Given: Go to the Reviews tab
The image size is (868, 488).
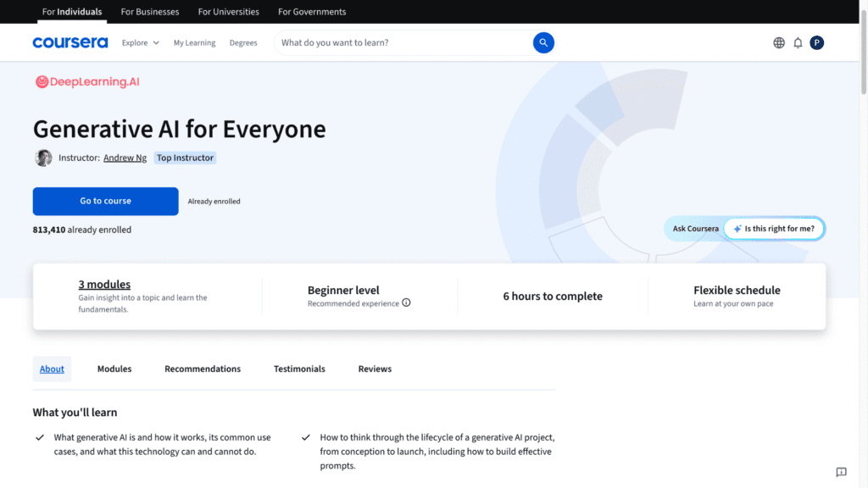Looking at the screenshot, I should point(375,369).
